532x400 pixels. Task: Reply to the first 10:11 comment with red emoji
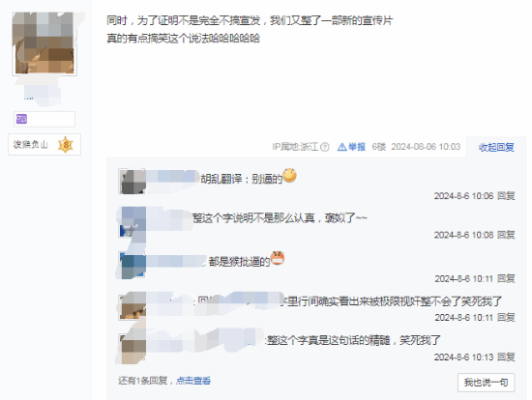pos(506,278)
